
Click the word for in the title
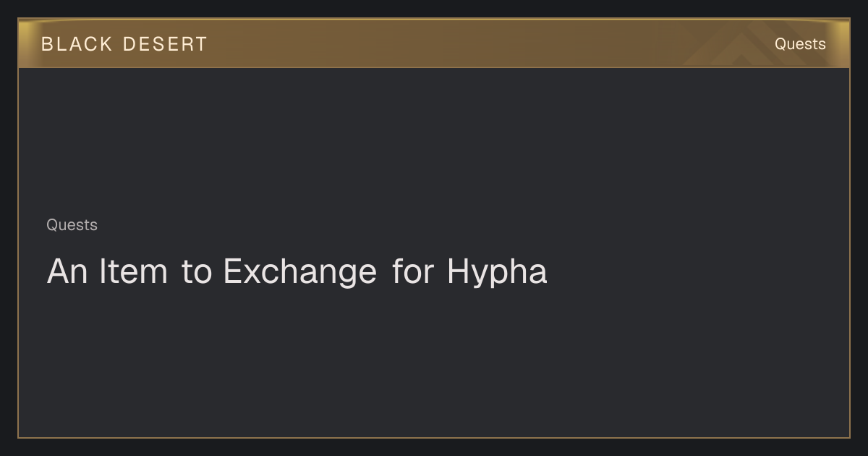click(x=413, y=271)
